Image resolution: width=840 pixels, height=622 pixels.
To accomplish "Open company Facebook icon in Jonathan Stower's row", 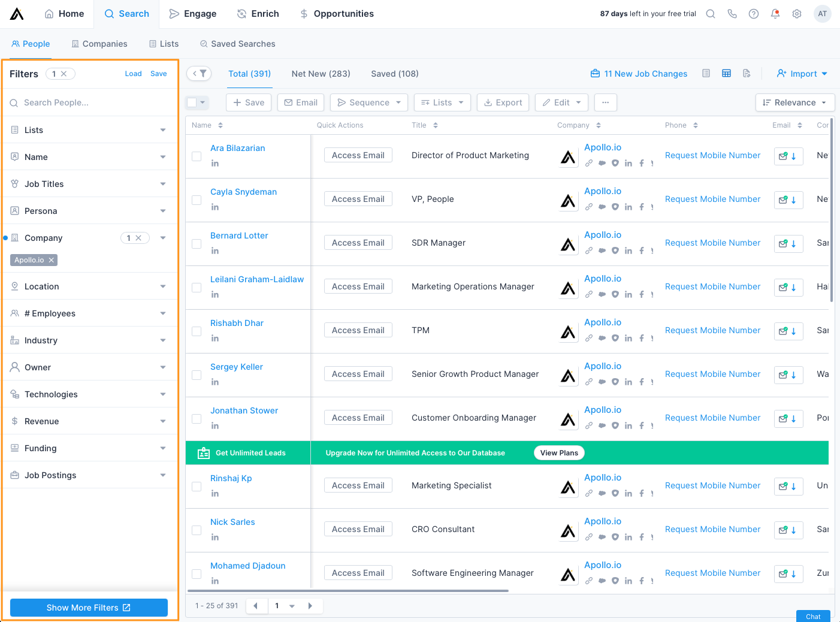I will coord(642,425).
